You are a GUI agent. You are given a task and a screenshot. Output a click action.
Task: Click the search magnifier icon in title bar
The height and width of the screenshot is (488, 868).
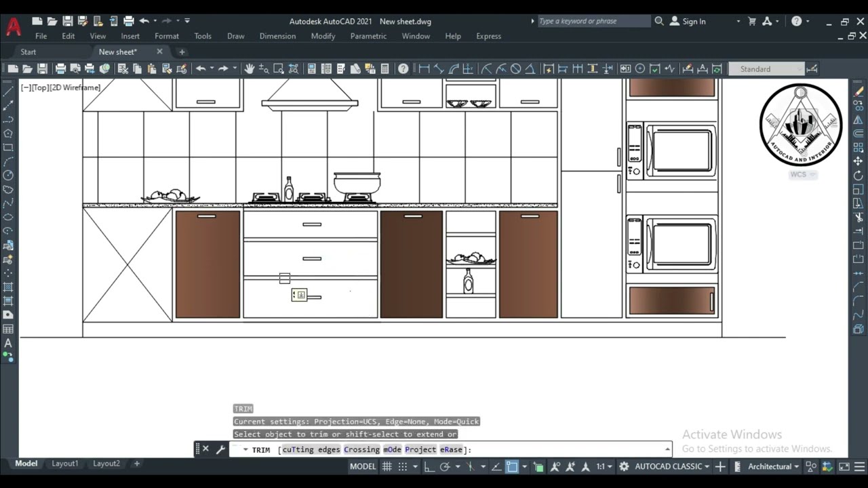(x=659, y=21)
